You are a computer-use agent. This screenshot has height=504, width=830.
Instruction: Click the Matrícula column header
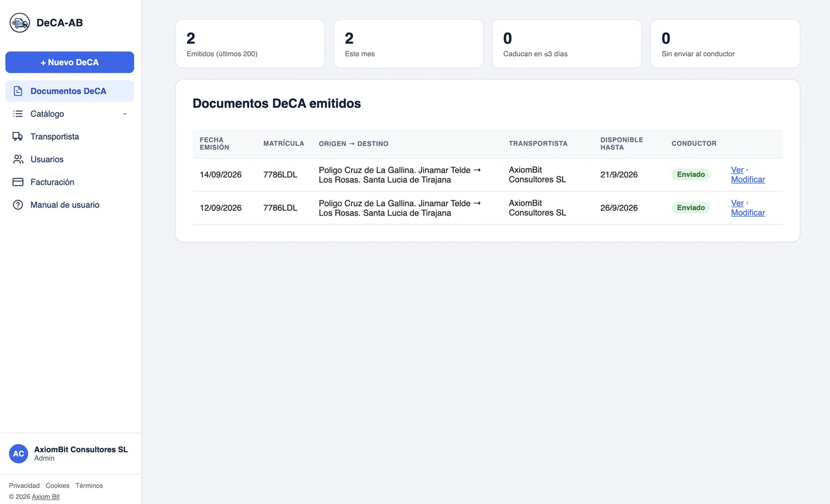coord(283,144)
